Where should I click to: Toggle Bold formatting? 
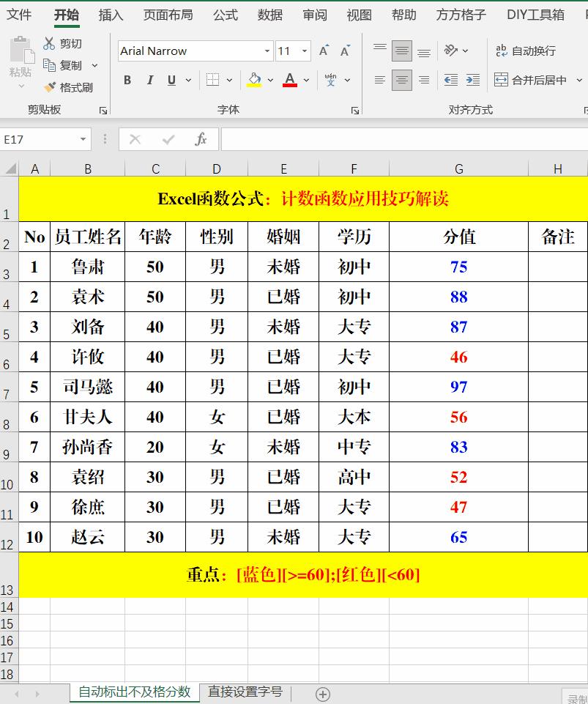127,80
